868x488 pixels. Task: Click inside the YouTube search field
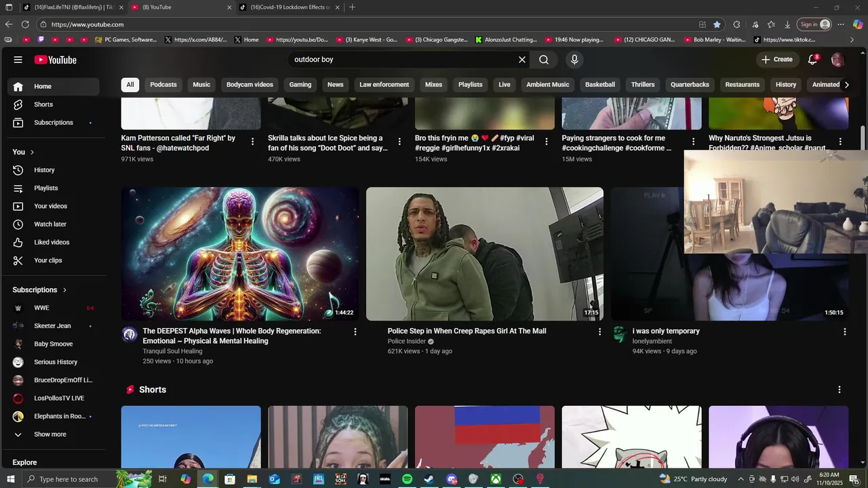tap(403, 60)
